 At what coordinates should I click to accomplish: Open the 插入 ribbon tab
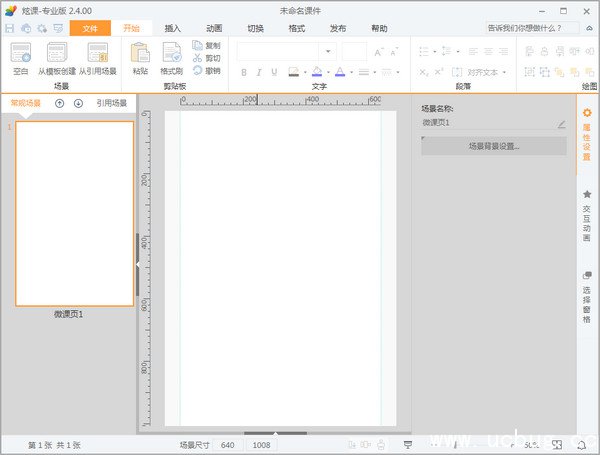(173, 29)
